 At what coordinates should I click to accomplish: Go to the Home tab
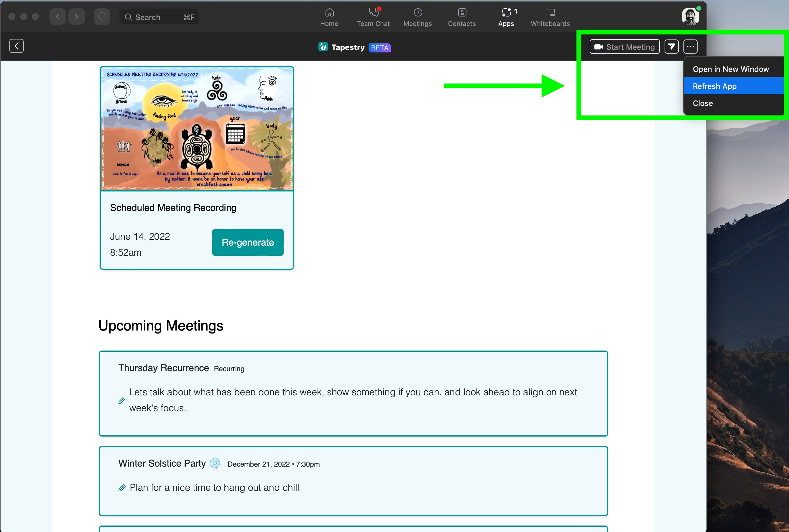329,17
